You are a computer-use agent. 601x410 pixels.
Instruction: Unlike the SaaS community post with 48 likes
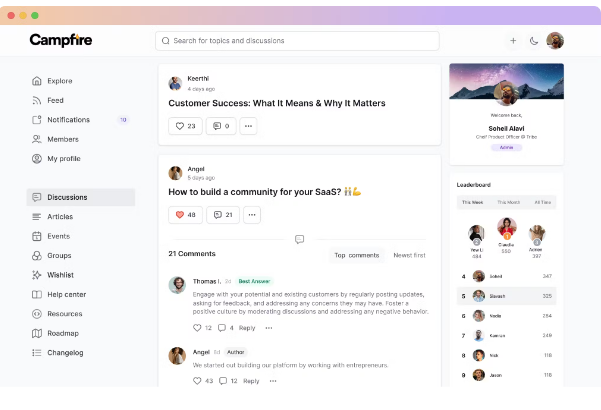click(x=186, y=215)
